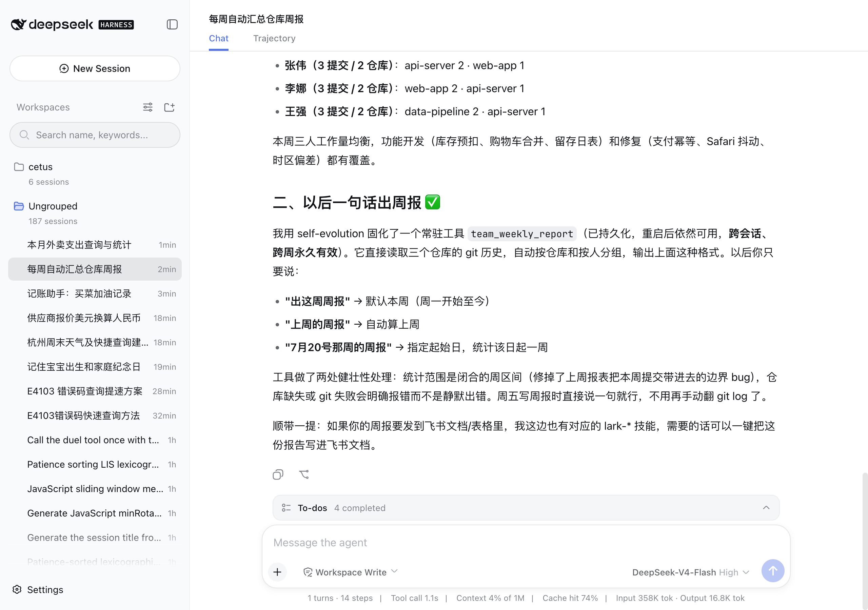Click the Tool call 1.1s status
This screenshot has width=868, height=610.
click(x=414, y=598)
